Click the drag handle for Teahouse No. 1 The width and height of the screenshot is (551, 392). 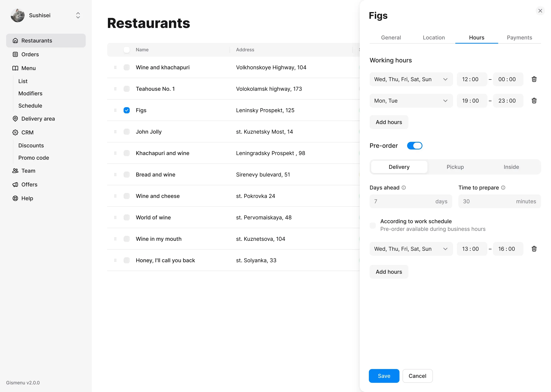pyautogui.click(x=115, y=89)
